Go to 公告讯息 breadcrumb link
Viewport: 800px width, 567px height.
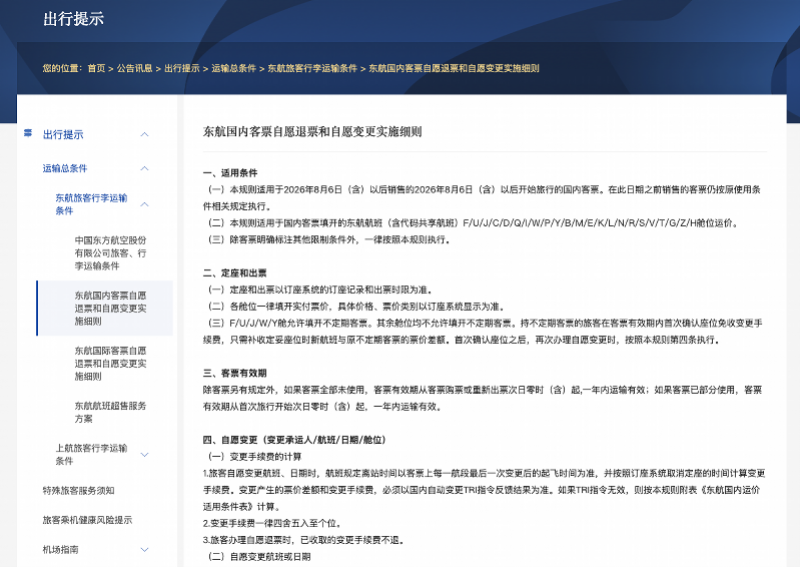tap(134, 68)
